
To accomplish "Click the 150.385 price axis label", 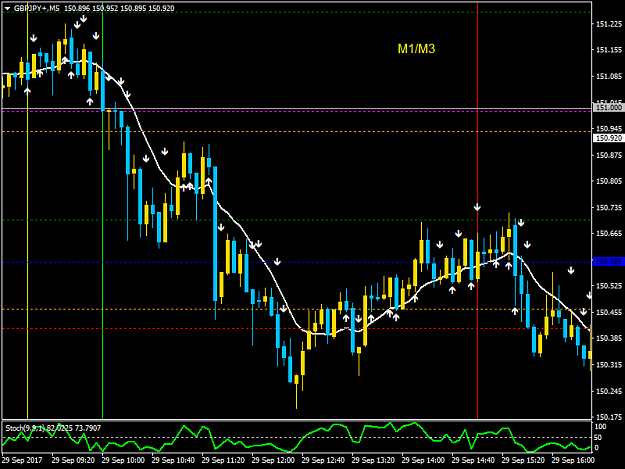I will [x=609, y=338].
